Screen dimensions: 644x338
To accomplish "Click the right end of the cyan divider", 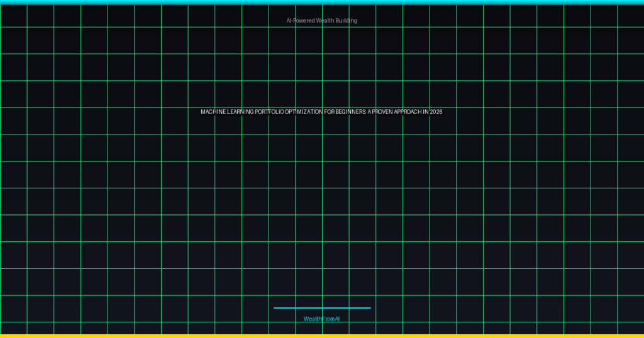I will 369,308.
